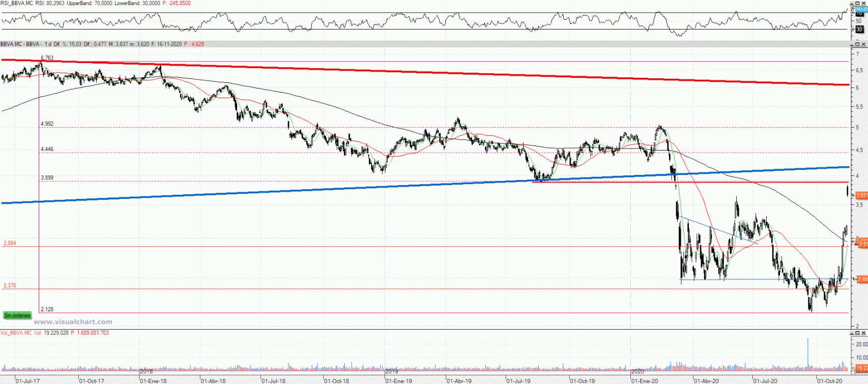Select the Vol_BBVA.MC volume label
Screen dimensions: 868x384
[16, 333]
